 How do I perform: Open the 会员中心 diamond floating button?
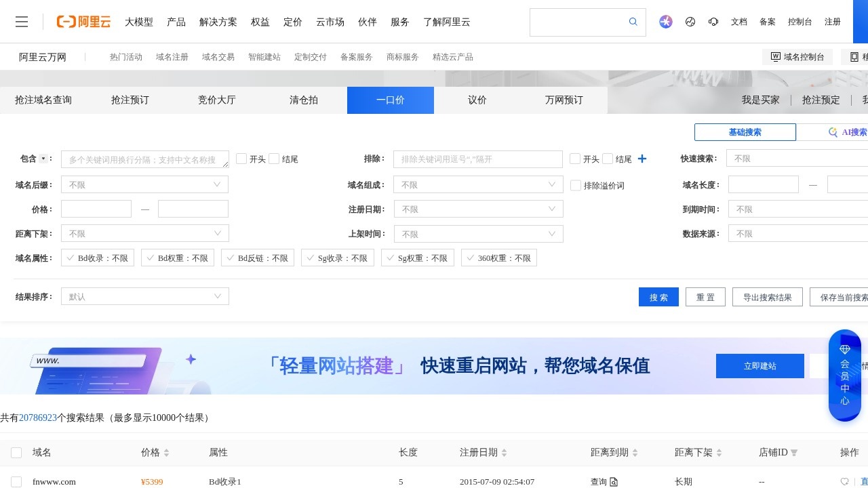(845, 375)
